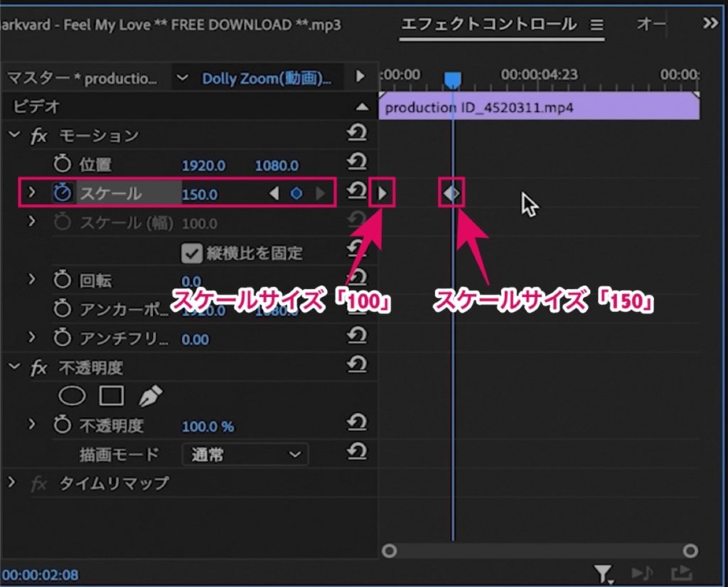Edit the 不透明度 100.0 % value

tap(208, 426)
